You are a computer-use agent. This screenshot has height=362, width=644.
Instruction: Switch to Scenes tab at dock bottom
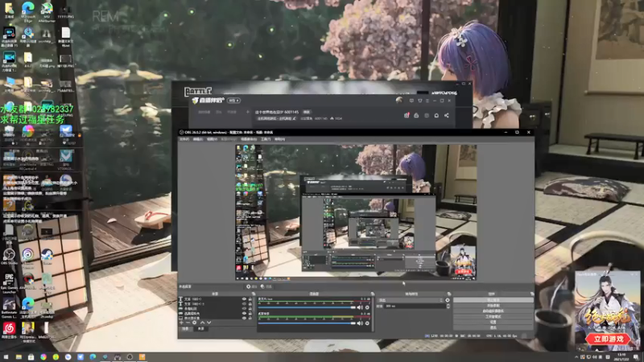click(186, 329)
